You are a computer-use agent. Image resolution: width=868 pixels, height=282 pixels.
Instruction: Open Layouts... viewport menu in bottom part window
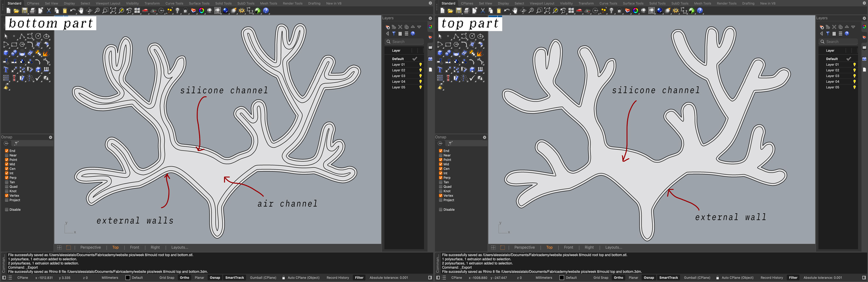pyautogui.click(x=180, y=247)
